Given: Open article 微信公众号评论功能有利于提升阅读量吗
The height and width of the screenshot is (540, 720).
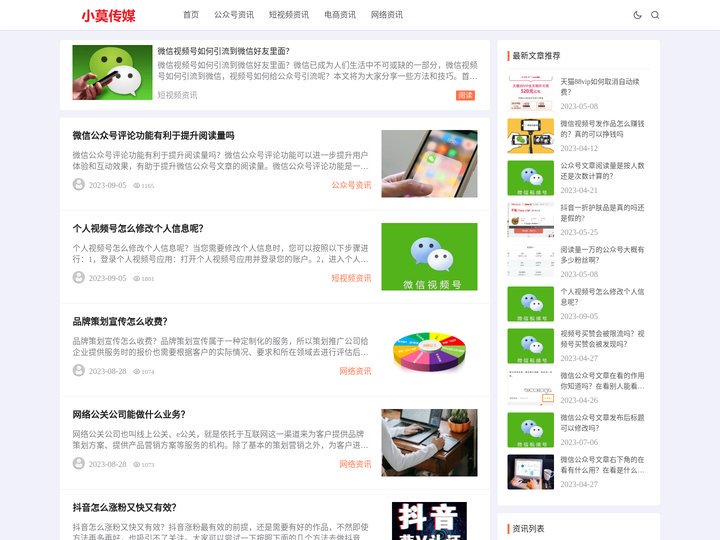Looking at the screenshot, I should (x=153, y=135).
